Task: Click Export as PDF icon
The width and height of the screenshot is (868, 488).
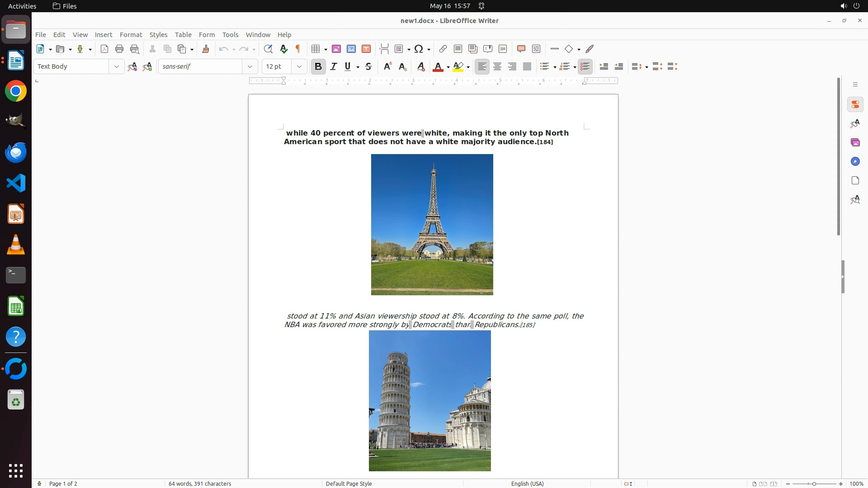Action: (104, 49)
